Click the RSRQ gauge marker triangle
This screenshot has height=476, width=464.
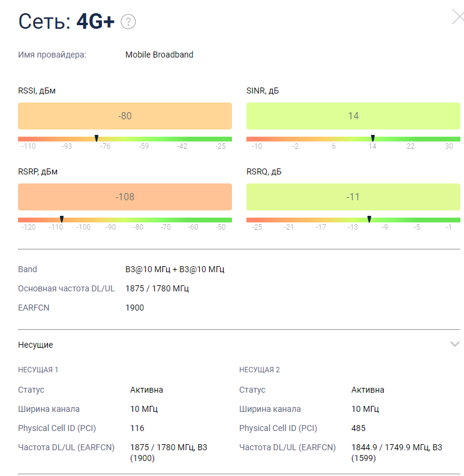coord(369,219)
